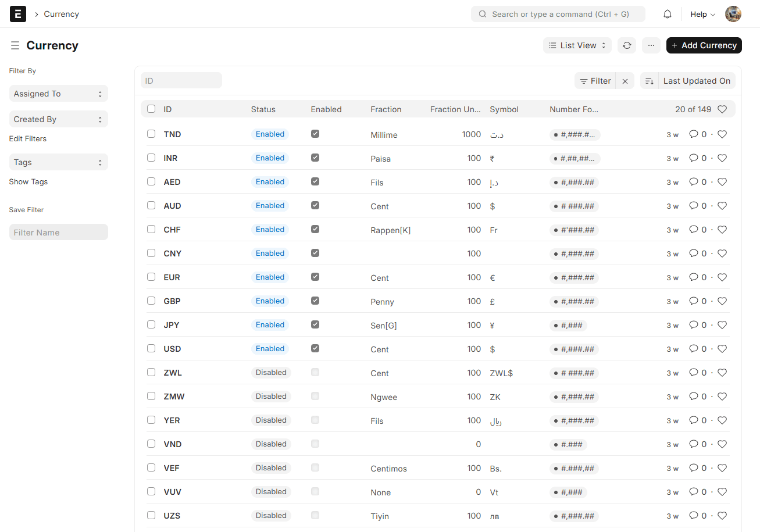Click the Enabled status on JPY
The image size is (760, 532).
270,325
